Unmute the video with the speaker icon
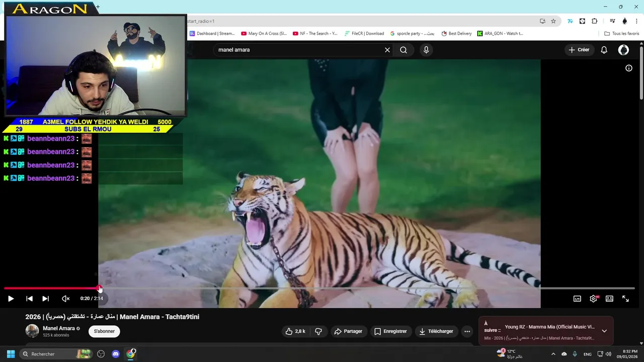Viewport: 644px width, 362px height. point(65,299)
